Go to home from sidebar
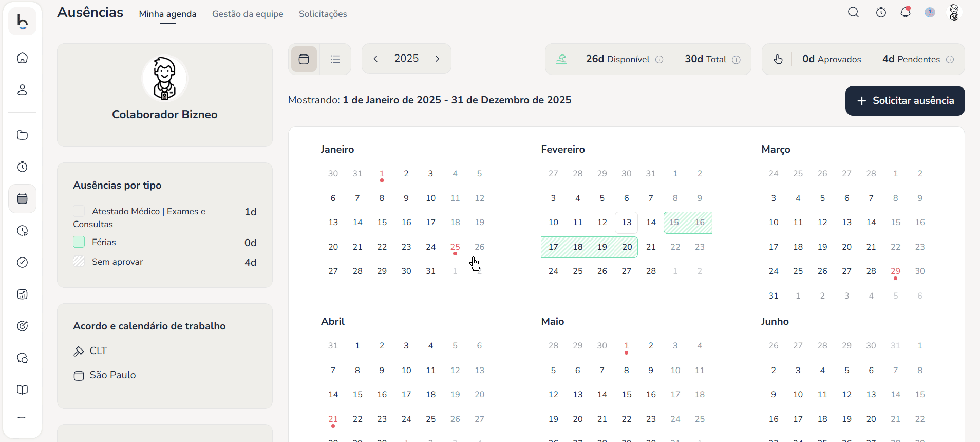This screenshot has height=442, width=980. point(22,58)
